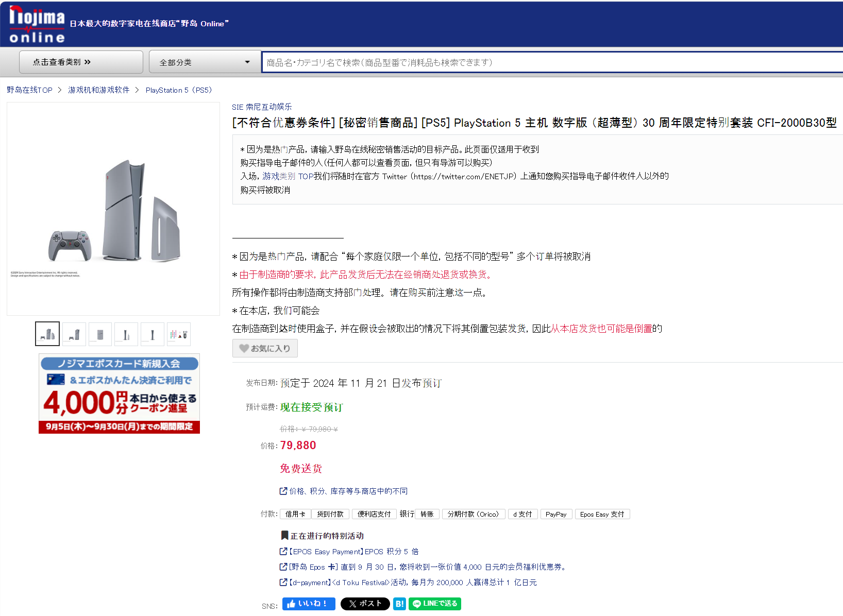Select the second product thumbnail
Screen dimensions: 843x616
[x=74, y=334]
